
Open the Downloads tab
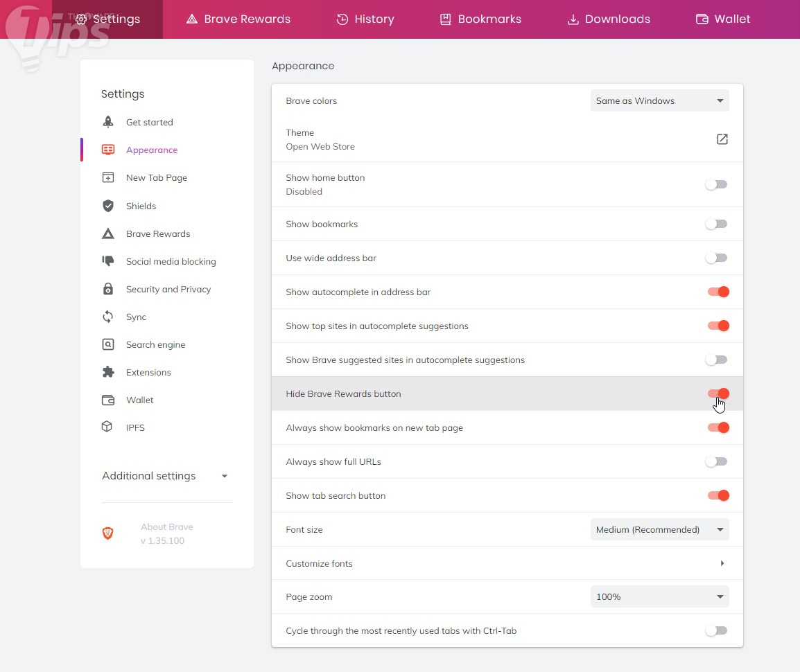pos(609,19)
